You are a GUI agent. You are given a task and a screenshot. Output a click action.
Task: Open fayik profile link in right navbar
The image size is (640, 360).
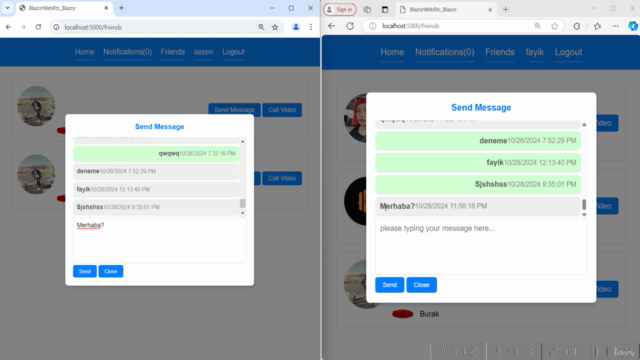pyautogui.click(x=535, y=52)
